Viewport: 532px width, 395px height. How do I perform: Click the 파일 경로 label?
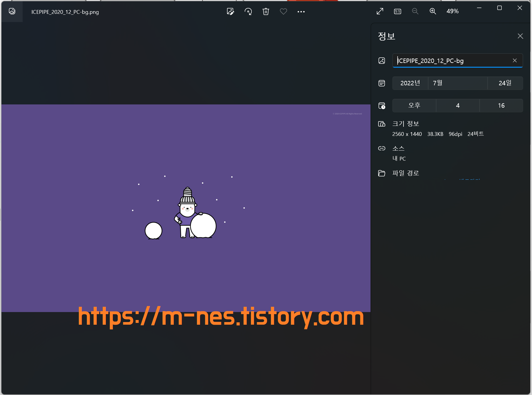(x=406, y=173)
